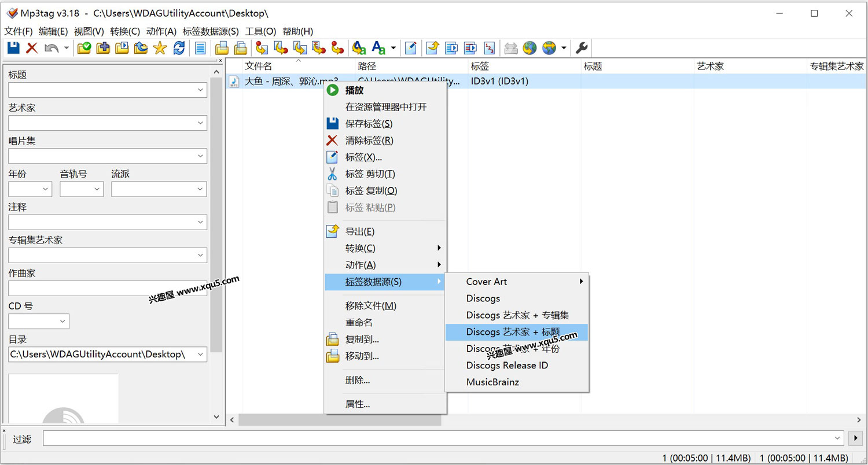Open the 艺术家 field dropdown
This screenshot has height=465, width=868.
pos(200,123)
